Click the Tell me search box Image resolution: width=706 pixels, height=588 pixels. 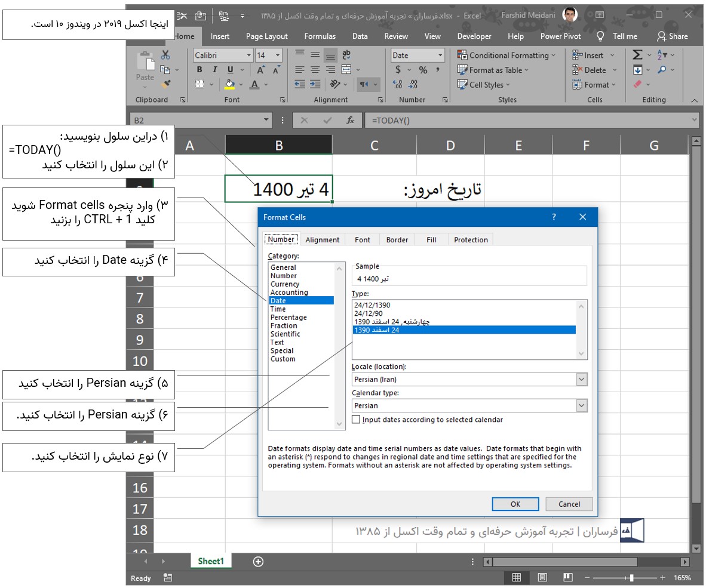click(617, 36)
